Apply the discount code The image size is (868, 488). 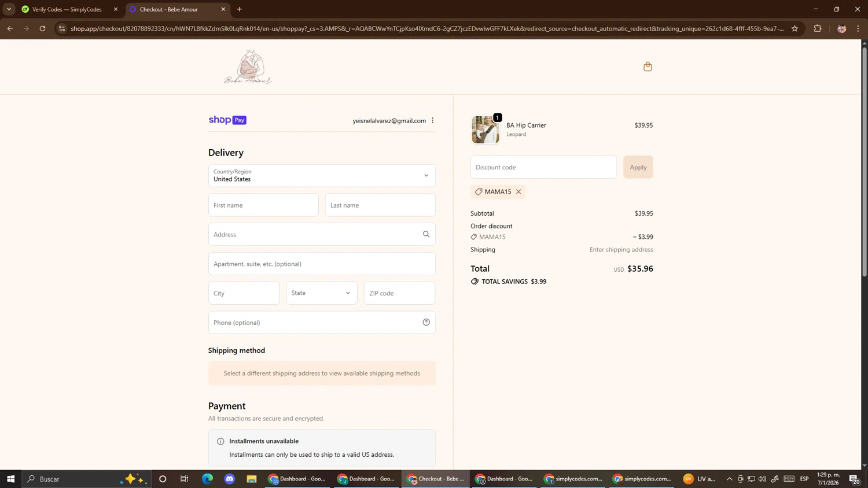click(x=638, y=167)
